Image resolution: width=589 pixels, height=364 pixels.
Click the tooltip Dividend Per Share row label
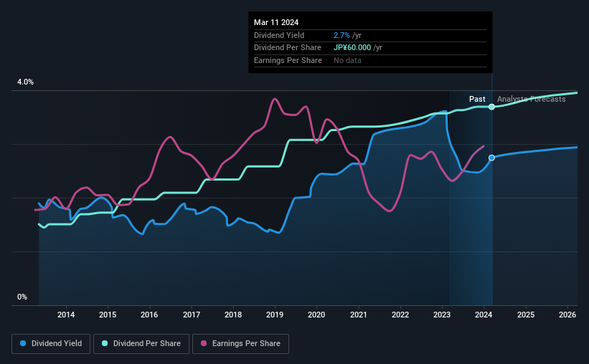pos(288,48)
